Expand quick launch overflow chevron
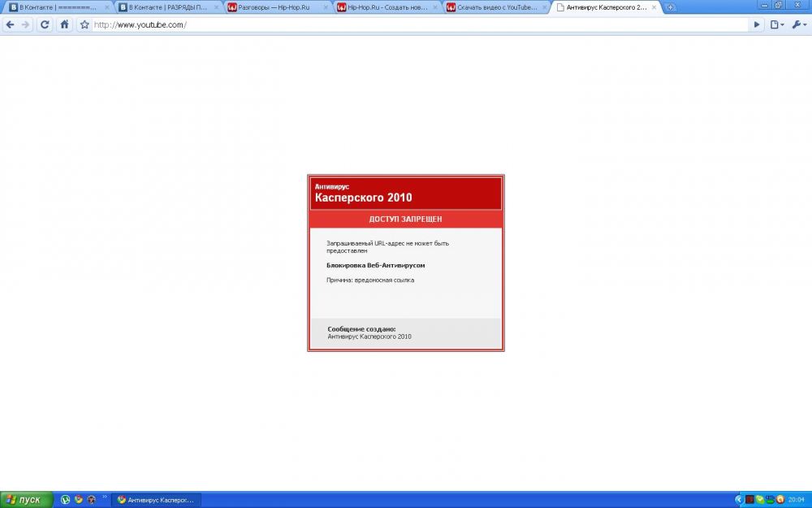Image resolution: width=812 pixels, height=508 pixels. [x=105, y=497]
